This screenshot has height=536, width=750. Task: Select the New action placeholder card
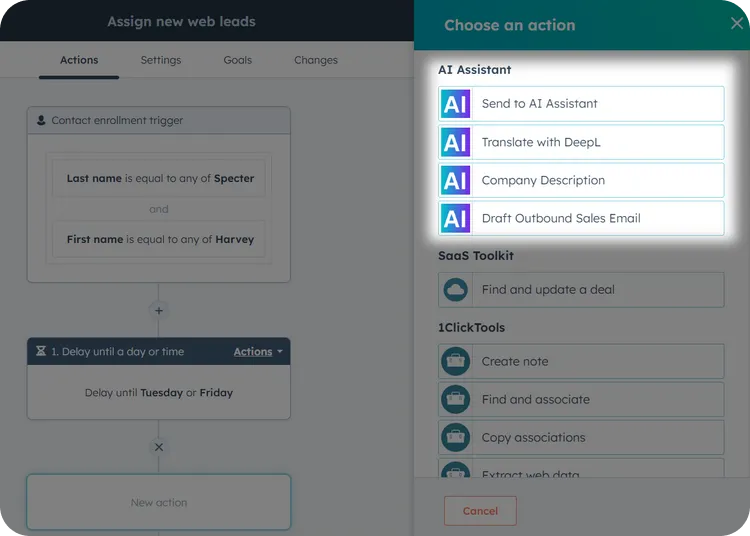point(159,502)
